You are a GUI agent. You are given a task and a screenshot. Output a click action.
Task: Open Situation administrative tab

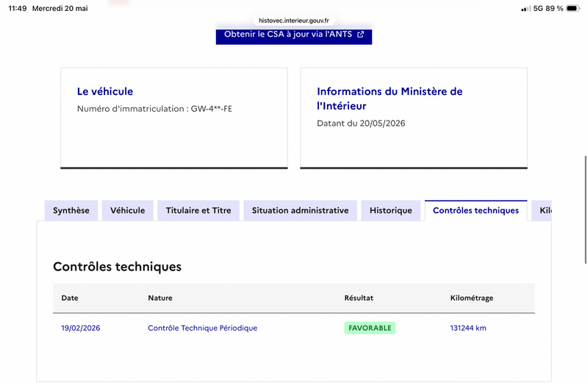(300, 210)
